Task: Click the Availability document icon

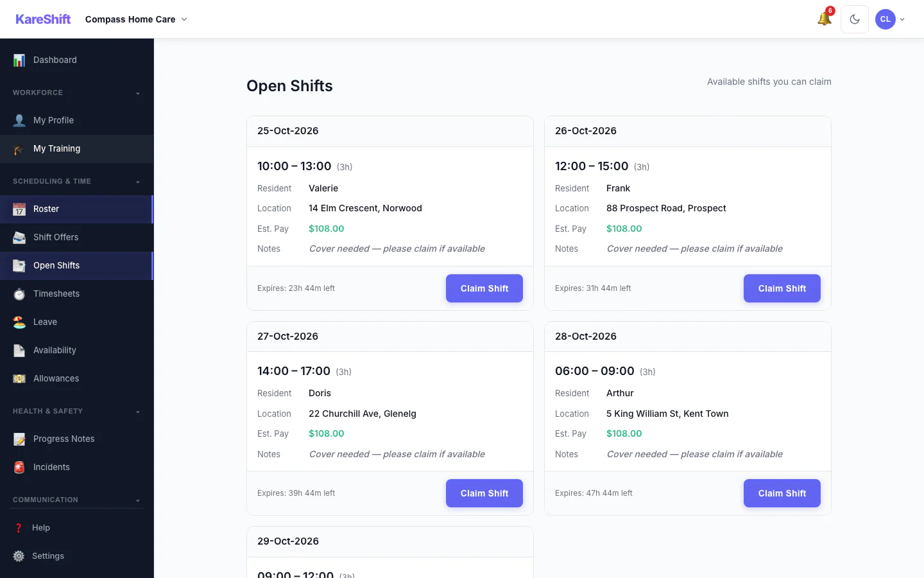Action: tap(19, 350)
